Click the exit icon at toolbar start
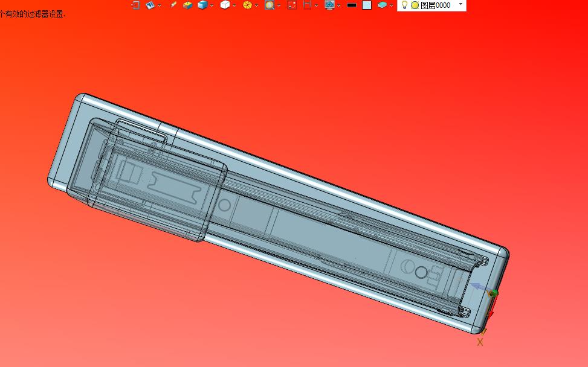 click(135, 5)
